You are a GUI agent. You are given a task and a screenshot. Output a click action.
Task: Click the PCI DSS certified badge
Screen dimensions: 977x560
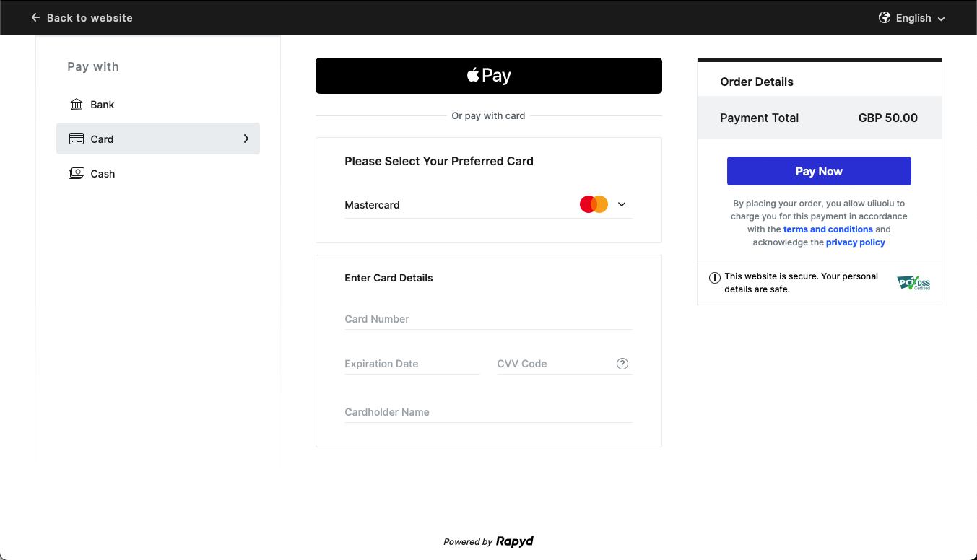tap(913, 282)
